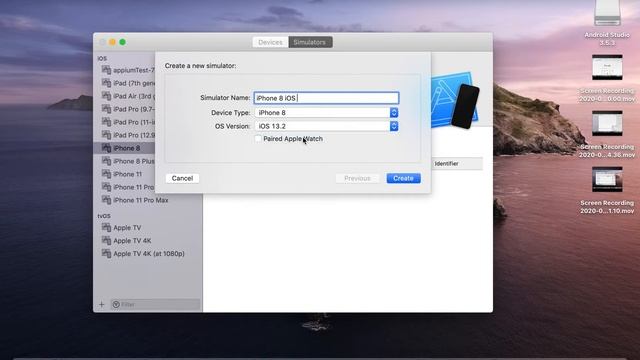Click the green zoom window button
The image size is (640, 360).
click(x=122, y=42)
